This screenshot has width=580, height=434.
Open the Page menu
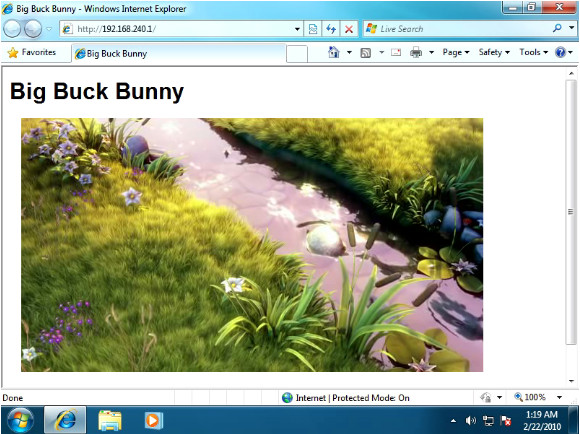click(456, 53)
